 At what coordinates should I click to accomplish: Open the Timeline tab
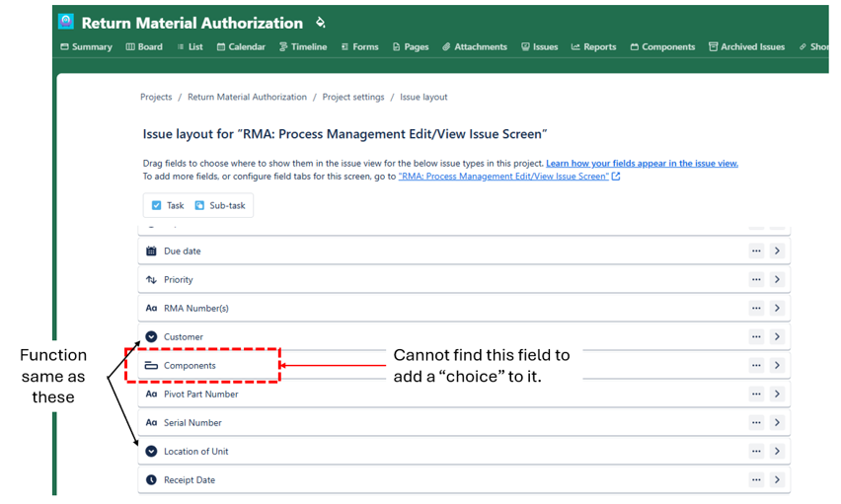(303, 47)
